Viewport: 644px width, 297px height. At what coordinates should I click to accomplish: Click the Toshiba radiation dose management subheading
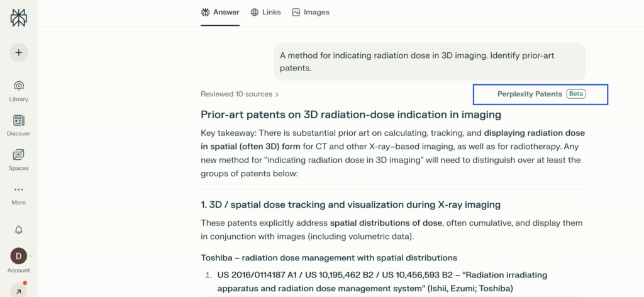(328, 257)
